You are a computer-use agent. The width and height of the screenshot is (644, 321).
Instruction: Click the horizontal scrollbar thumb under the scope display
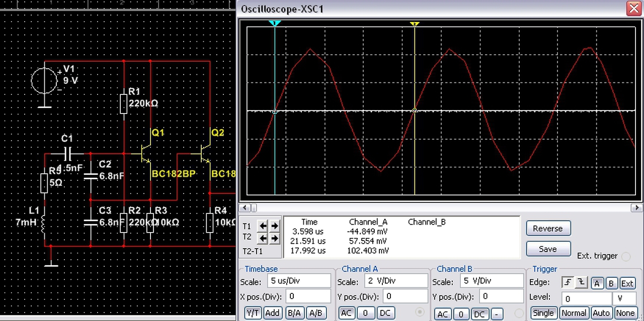(x=254, y=208)
